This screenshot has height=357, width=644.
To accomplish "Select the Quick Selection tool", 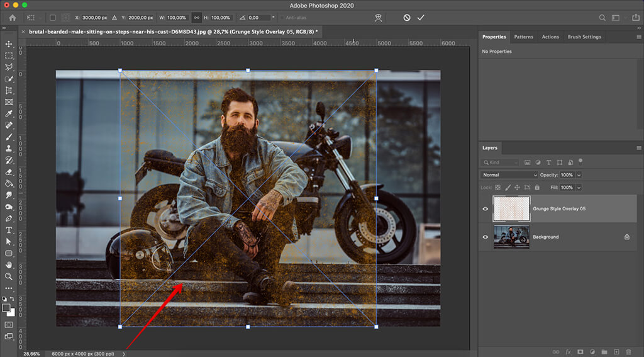I will (x=9, y=79).
